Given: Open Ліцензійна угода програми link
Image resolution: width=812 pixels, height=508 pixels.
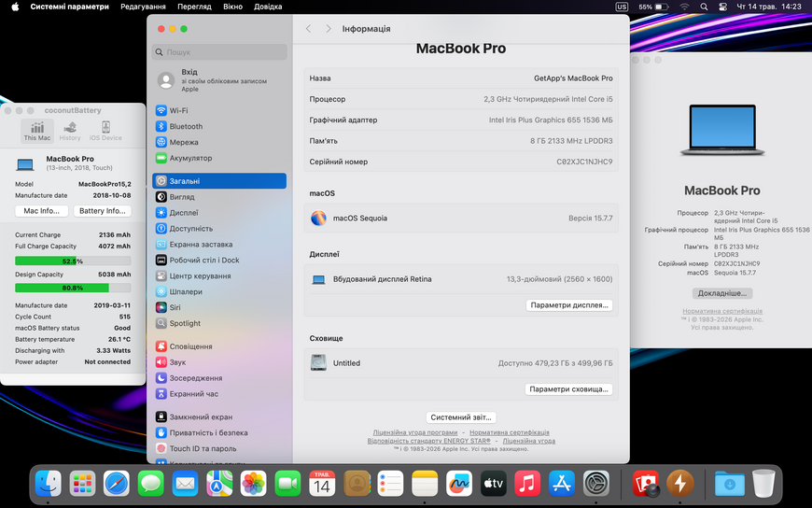Looking at the screenshot, I should point(415,432).
